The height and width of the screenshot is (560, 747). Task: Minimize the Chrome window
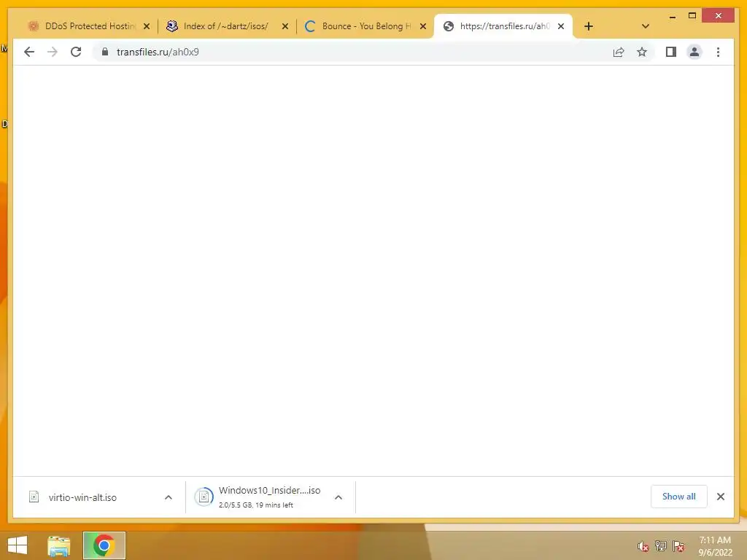click(x=672, y=17)
